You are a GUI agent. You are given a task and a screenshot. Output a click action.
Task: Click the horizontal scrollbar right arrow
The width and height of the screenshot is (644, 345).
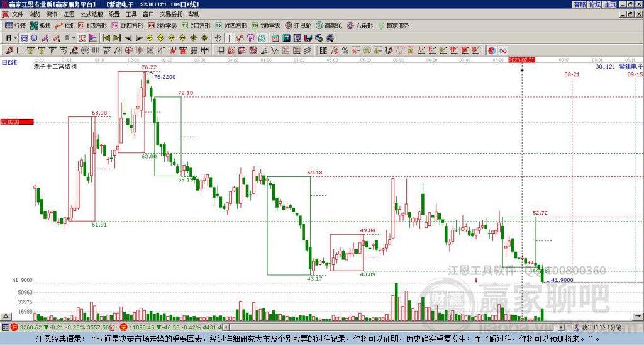(x=561, y=327)
